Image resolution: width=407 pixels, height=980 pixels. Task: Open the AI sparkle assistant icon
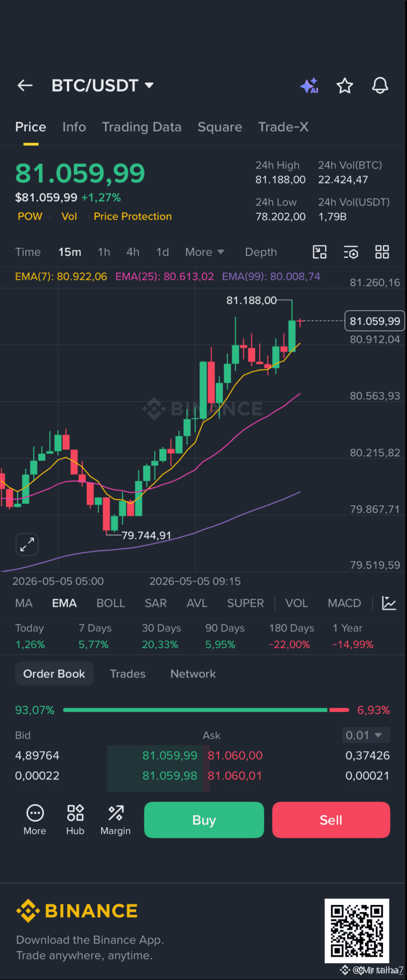310,86
